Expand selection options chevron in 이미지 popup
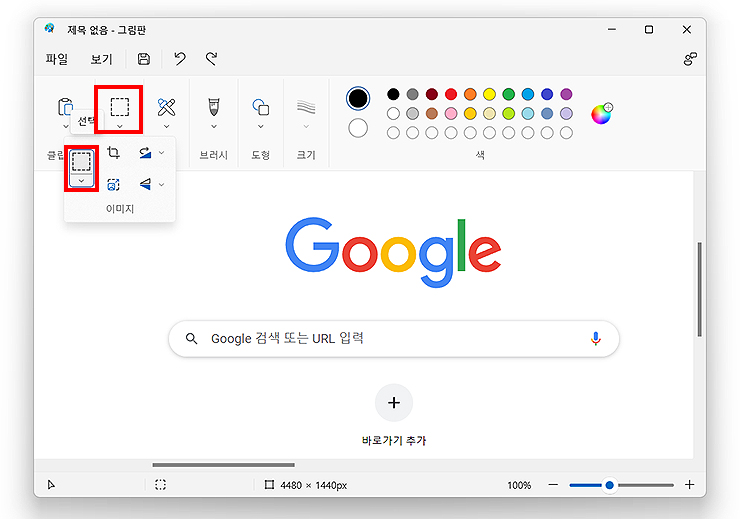This screenshot has height=519, width=740. (81, 181)
